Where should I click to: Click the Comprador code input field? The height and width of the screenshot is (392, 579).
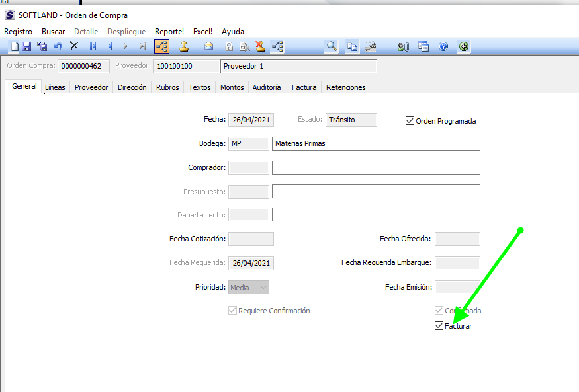pyautogui.click(x=249, y=168)
